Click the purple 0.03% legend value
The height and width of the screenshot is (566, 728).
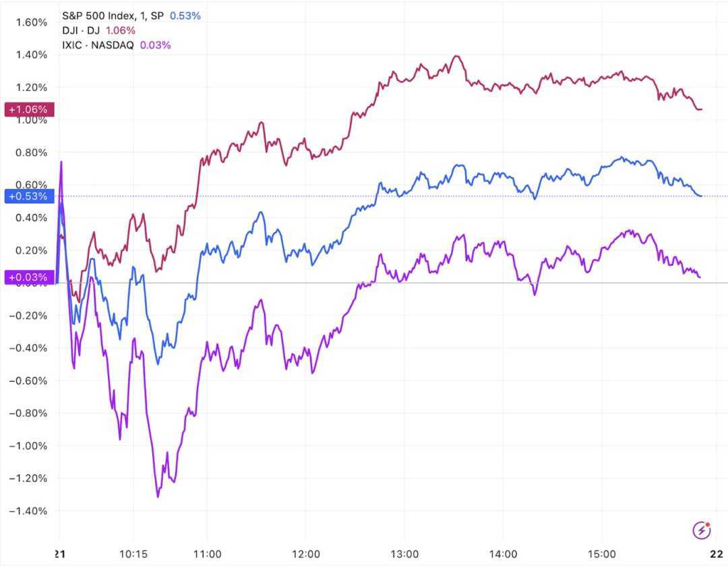[x=155, y=45]
